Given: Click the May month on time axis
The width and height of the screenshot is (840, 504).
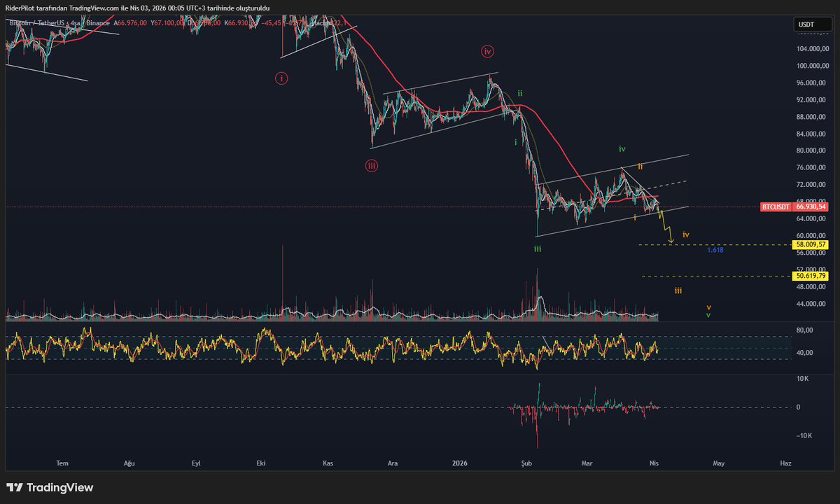Looking at the screenshot, I should pyautogui.click(x=719, y=463).
